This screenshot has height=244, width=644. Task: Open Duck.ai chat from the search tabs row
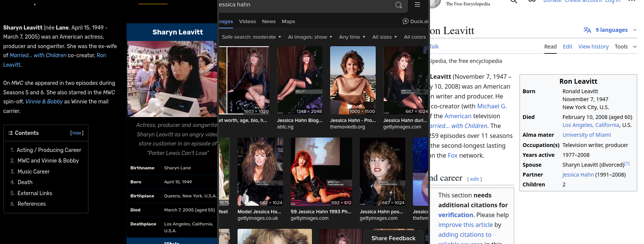(x=415, y=21)
